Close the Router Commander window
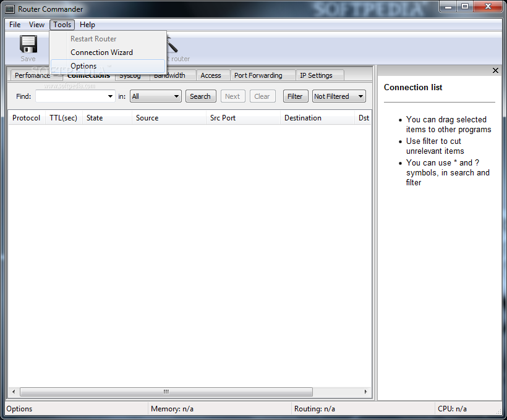The width and height of the screenshot is (507, 420). tap(488, 6)
